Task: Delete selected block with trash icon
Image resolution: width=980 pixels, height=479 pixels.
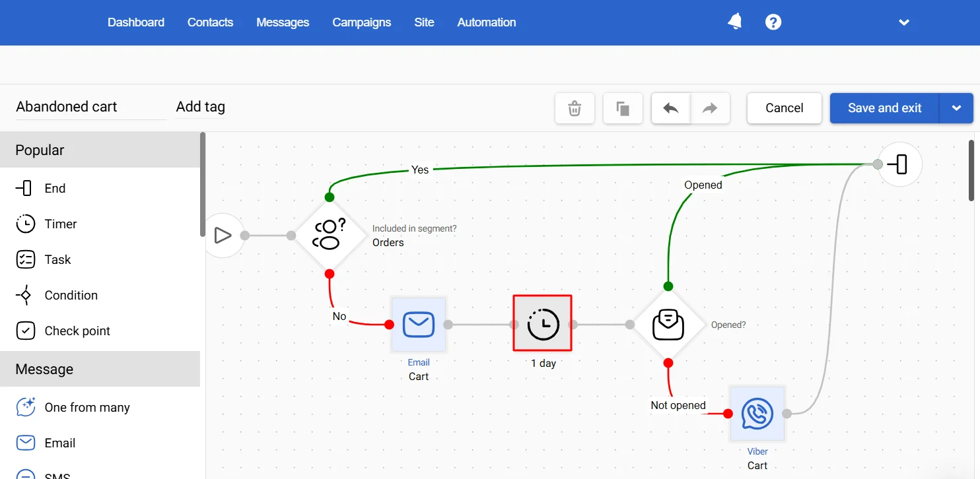Action: click(575, 108)
